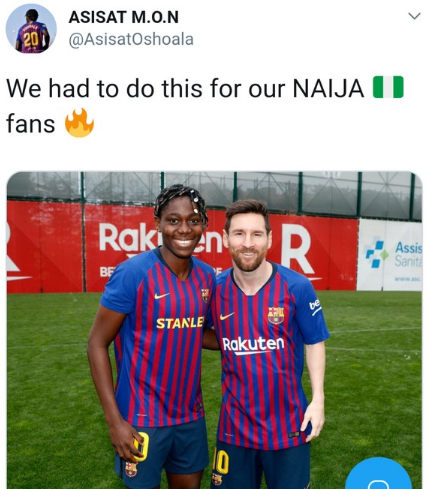Click the Nigerian flag emoji
The width and height of the screenshot is (430, 489).
click(388, 87)
